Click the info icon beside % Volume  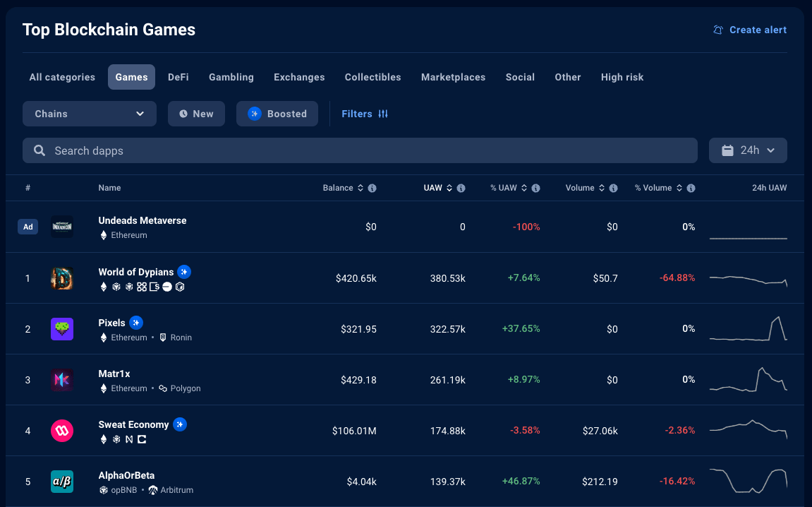coord(691,189)
